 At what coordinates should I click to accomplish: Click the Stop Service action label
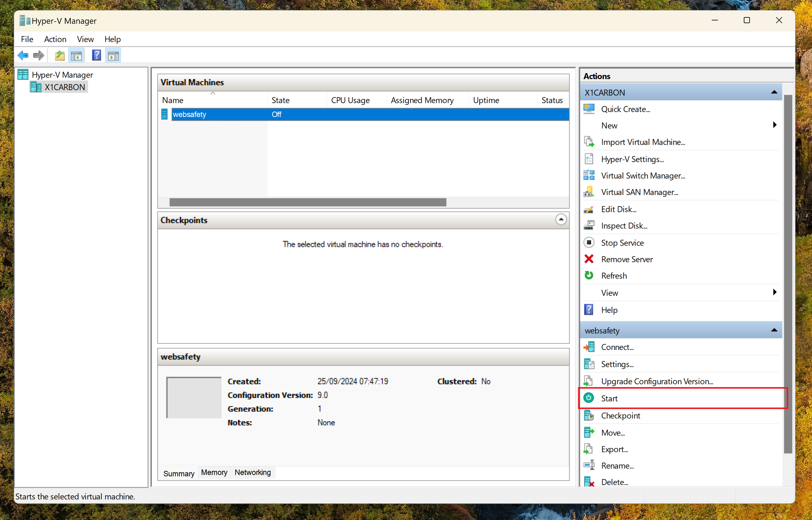(x=623, y=243)
